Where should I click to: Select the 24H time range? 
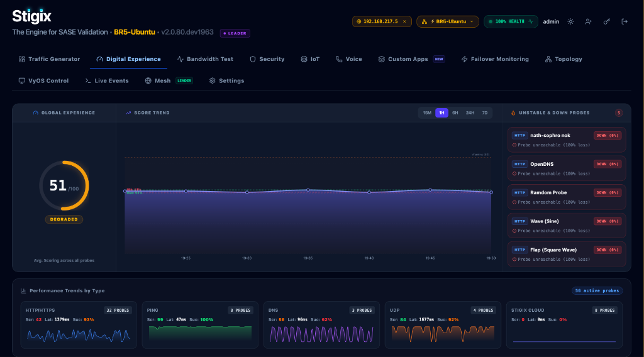pos(470,113)
